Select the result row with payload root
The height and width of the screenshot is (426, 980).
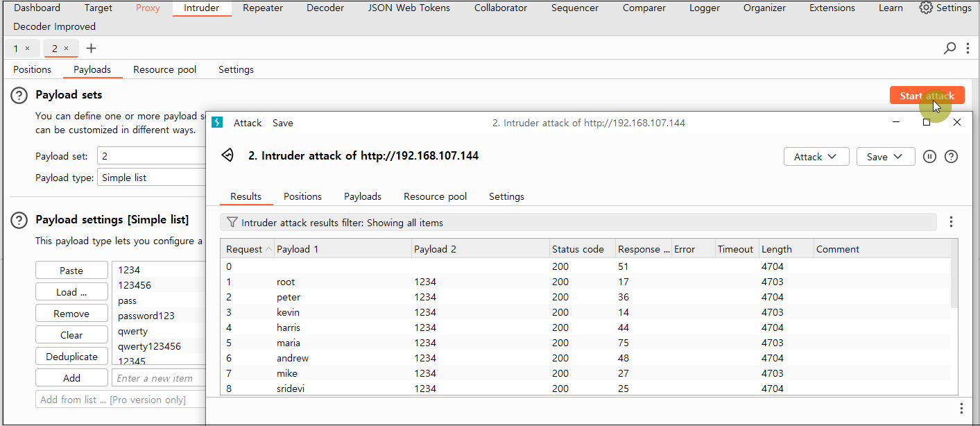pyautogui.click(x=586, y=282)
